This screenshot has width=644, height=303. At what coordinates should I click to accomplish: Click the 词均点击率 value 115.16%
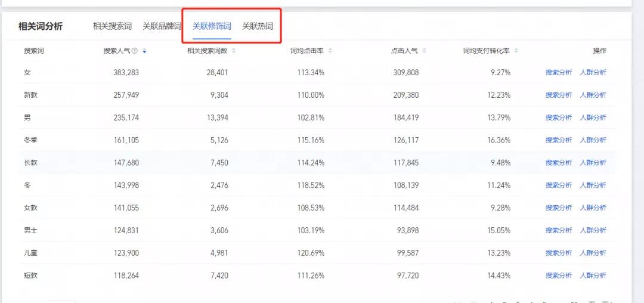pos(311,140)
